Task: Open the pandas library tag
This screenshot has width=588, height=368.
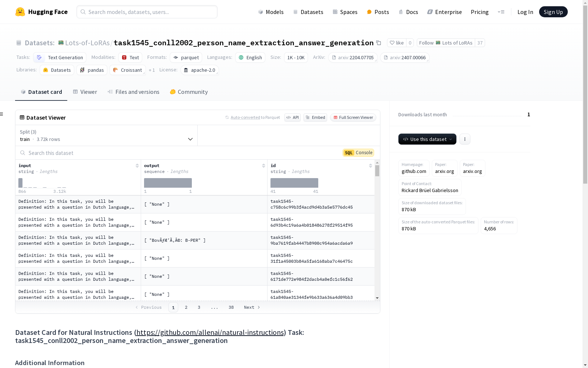Action: point(92,70)
